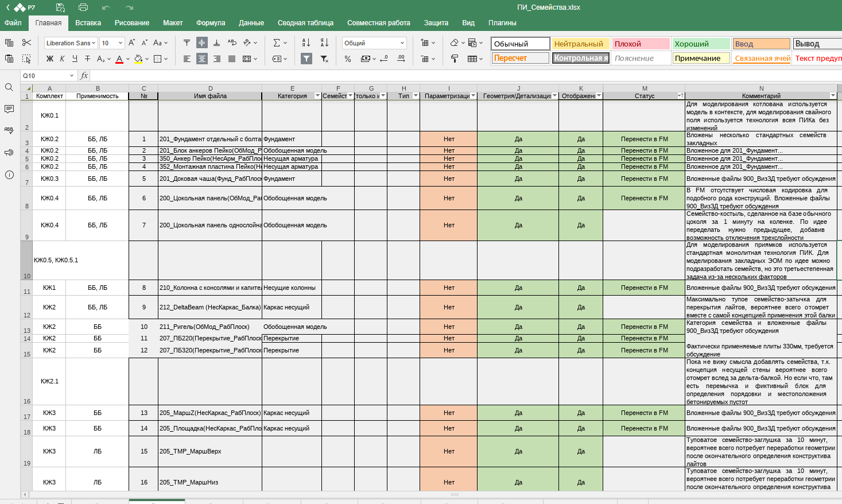Click the red font color button
The height and width of the screenshot is (504, 842).
(x=119, y=59)
